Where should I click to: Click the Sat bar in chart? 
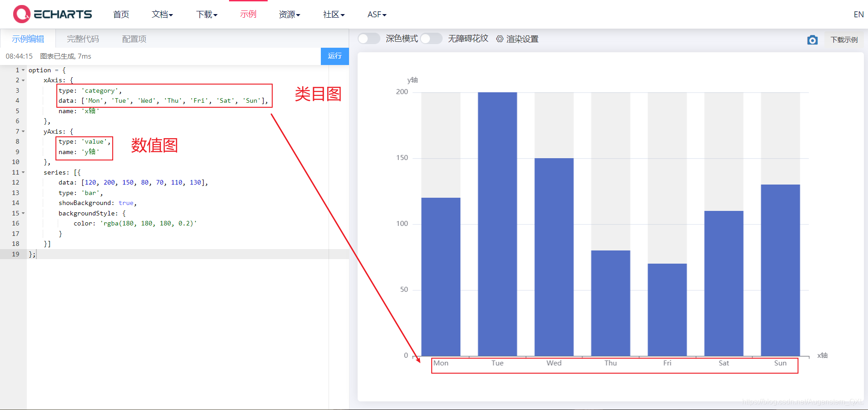pyautogui.click(x=724, y=283)
